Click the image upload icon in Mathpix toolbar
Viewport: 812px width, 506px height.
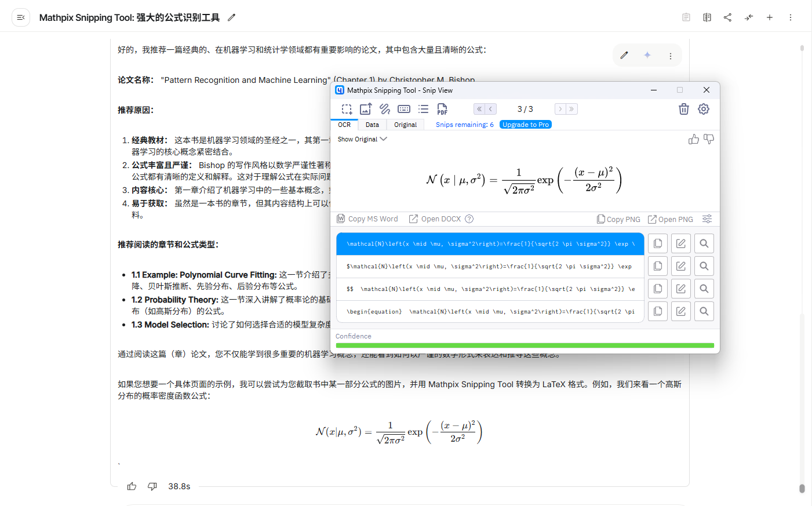pos(366,109)
